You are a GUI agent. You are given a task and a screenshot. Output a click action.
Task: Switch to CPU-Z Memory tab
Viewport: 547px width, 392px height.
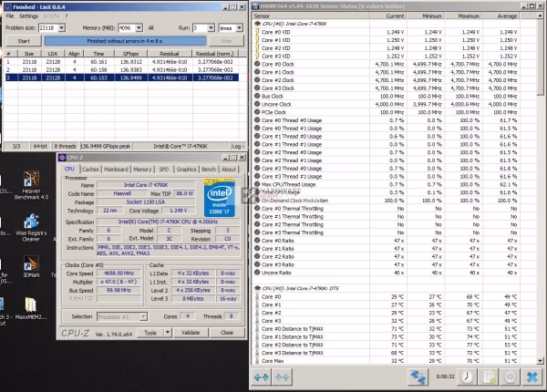pyautogui.click(x=142, y=170)
